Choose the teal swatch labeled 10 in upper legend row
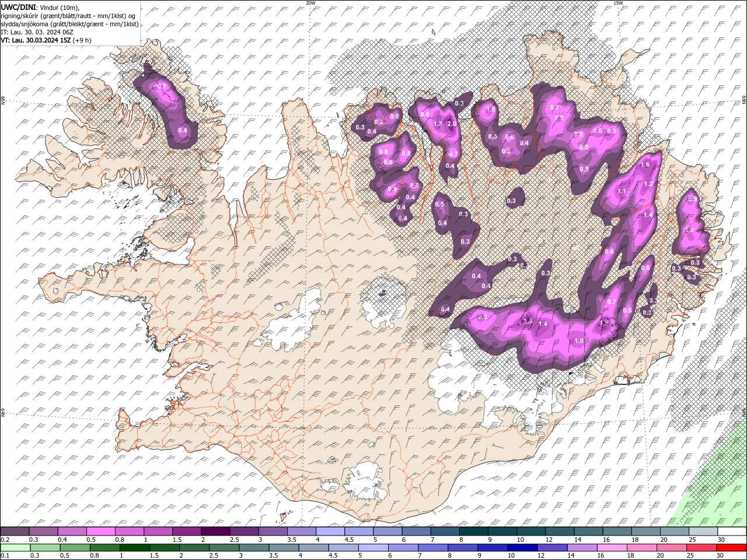This screenshot has width=747, height=560. 531,531
